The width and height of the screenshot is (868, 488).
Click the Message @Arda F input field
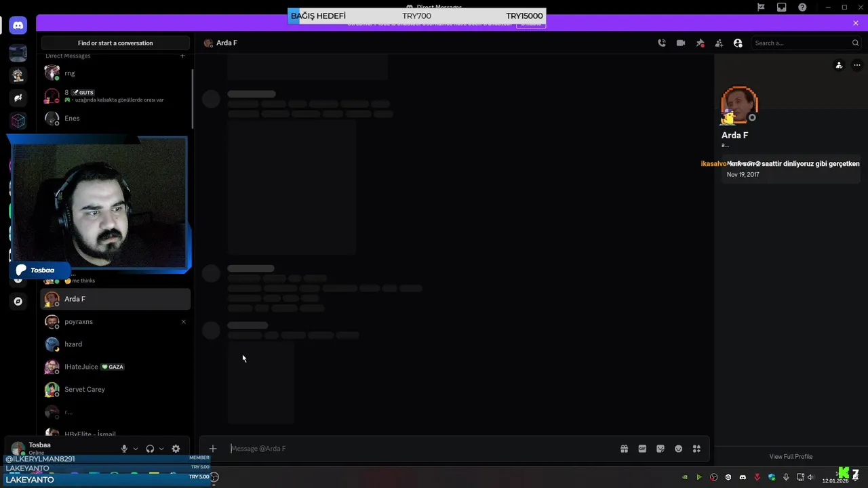pyautogui.click(x=420, y=449)
